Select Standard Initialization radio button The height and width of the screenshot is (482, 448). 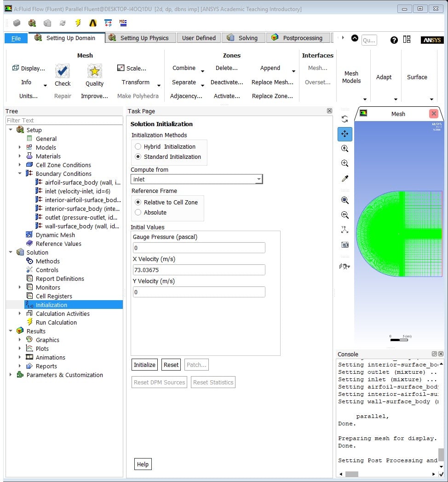(x=138, y=157)
